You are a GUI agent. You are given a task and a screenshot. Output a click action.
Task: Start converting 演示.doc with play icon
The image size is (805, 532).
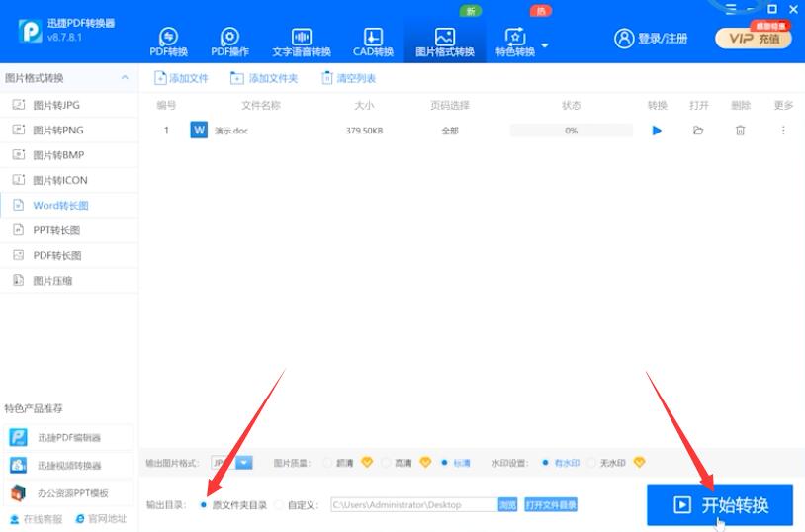click(x=657, y=131)
